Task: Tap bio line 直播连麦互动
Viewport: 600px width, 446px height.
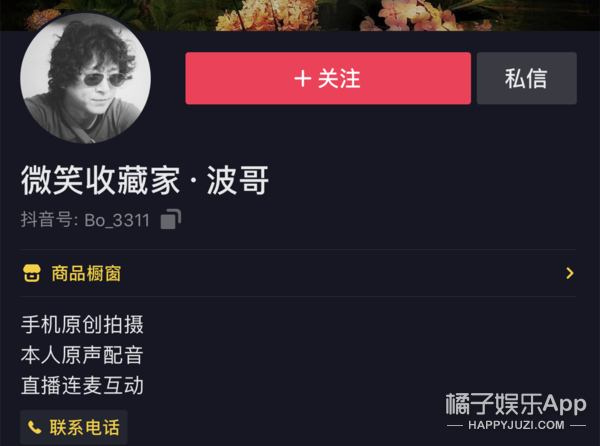Action: point(82,385)
